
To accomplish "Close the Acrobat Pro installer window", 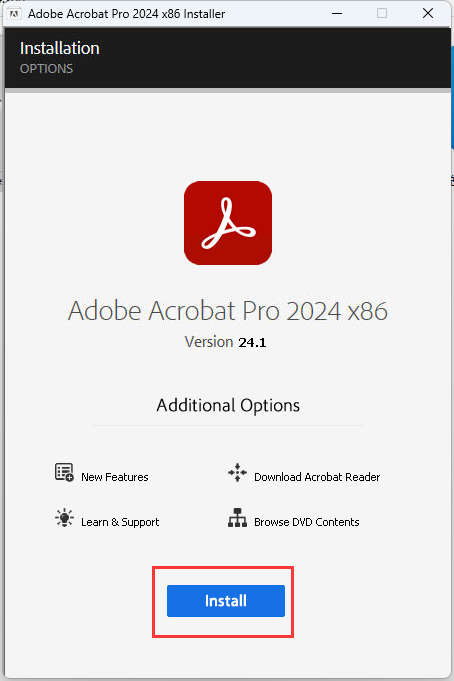I will [428, 13].
